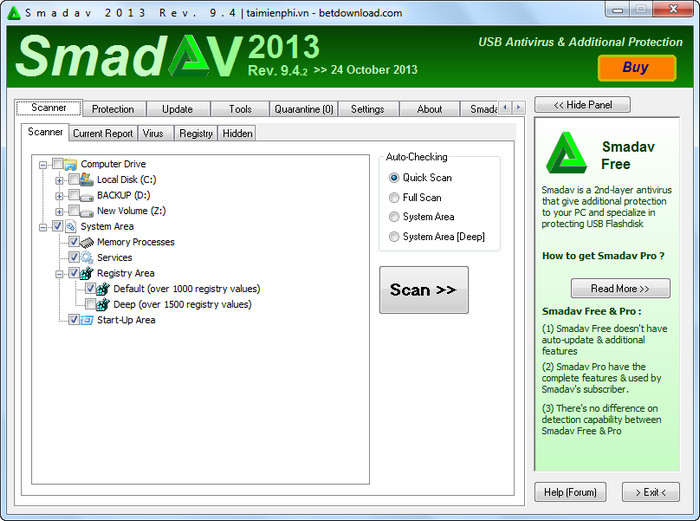The width and height of the screenshot is (700, 521).
Task: Click the Registry Area cube icon
Action: point(87,273)
